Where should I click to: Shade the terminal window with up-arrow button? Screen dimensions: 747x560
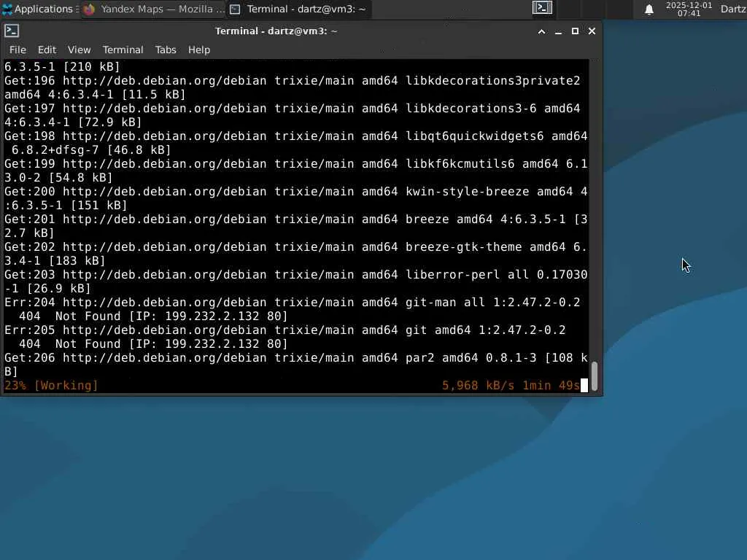click(542, 31)
